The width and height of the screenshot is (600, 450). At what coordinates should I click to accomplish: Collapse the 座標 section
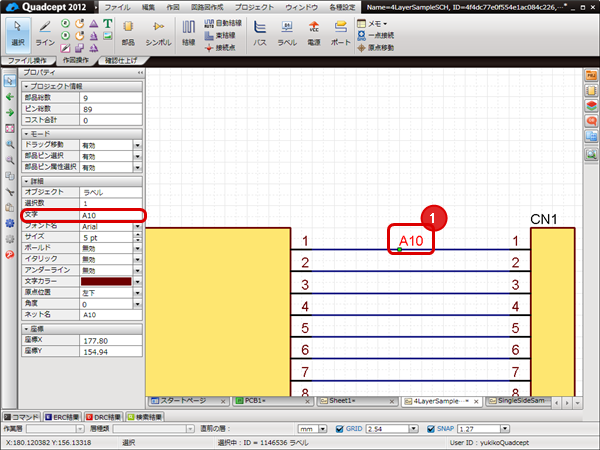26,329
